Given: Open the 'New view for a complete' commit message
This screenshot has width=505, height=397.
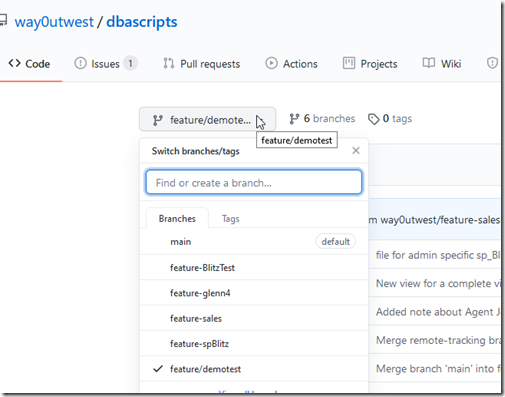Looking at the screenshot, I should (x=438, y=284).
